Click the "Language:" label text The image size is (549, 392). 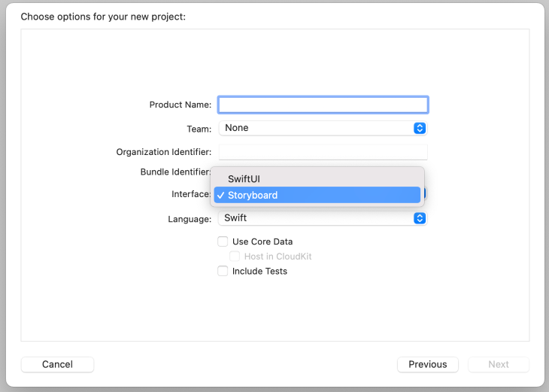(190, 219)
